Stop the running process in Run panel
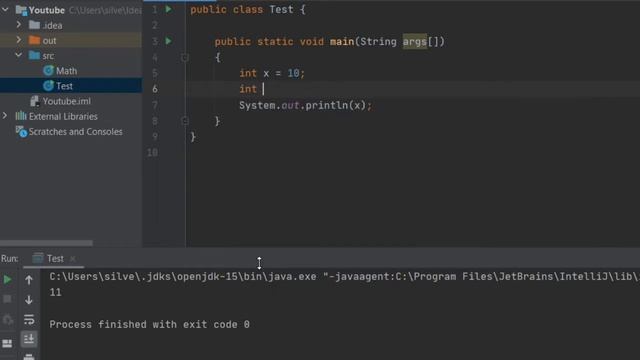Viewport: 640px width, 360px height. tap(7, 299)
